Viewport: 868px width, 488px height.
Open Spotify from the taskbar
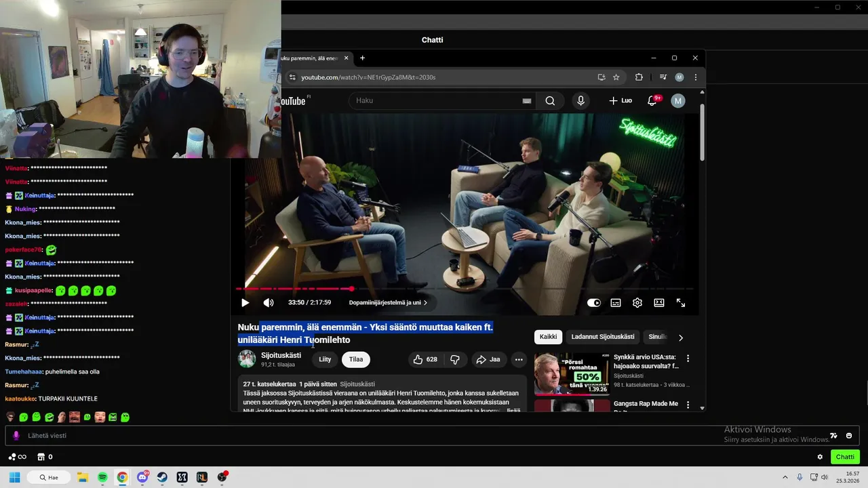pos(102,477)
